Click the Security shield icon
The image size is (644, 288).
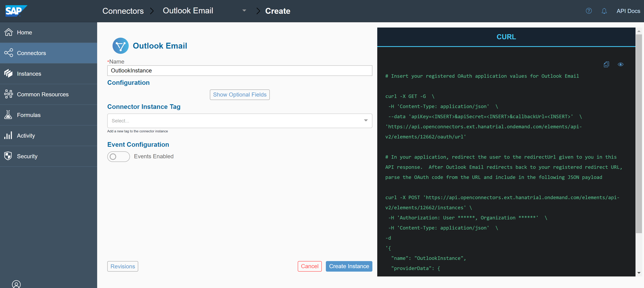(x=8, y=156)
